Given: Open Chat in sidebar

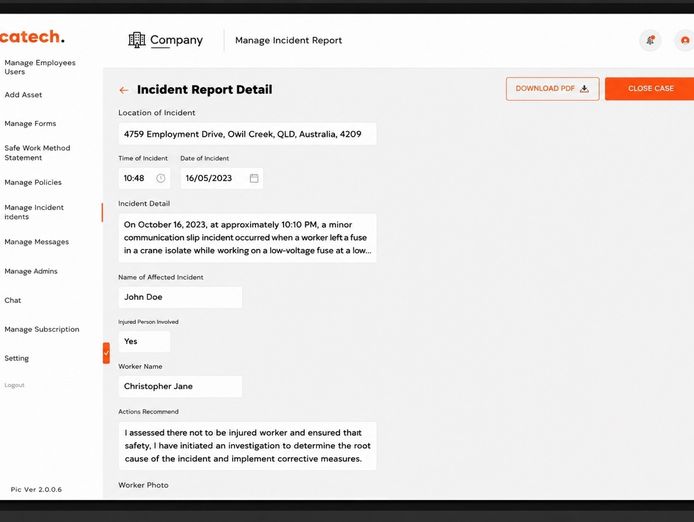Looking at the screenshot, I should point(12,300).
